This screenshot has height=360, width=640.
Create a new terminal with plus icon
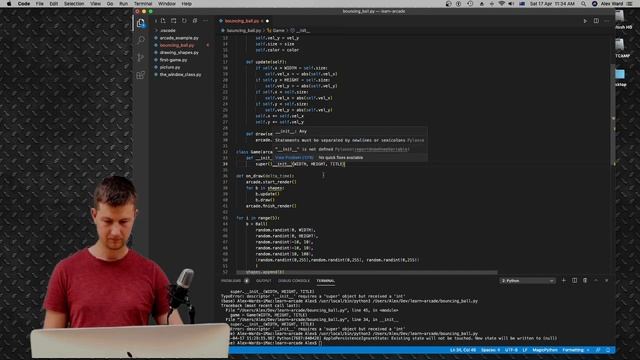(564, 280)
